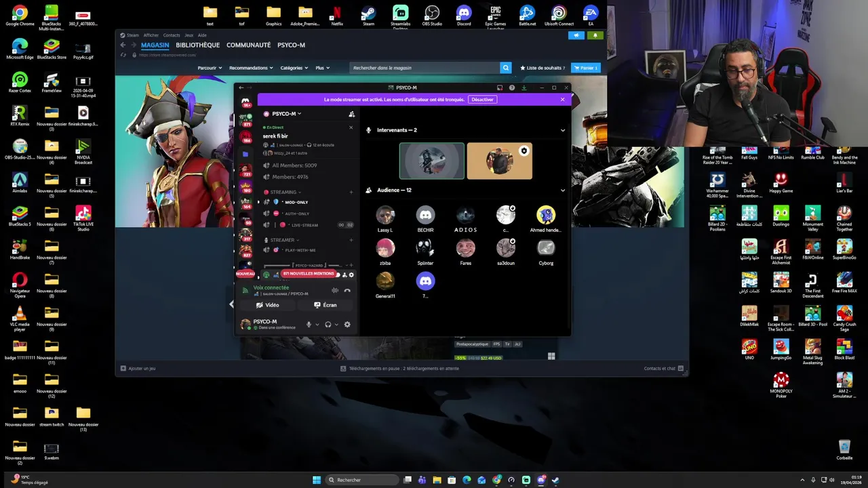868x488 pixels.
Task: Start screen share with Écran button
Action: (325, 305)
